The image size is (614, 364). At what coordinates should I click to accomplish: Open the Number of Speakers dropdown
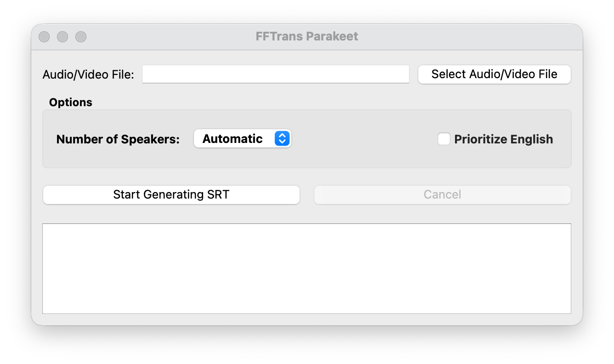point(242,138)
